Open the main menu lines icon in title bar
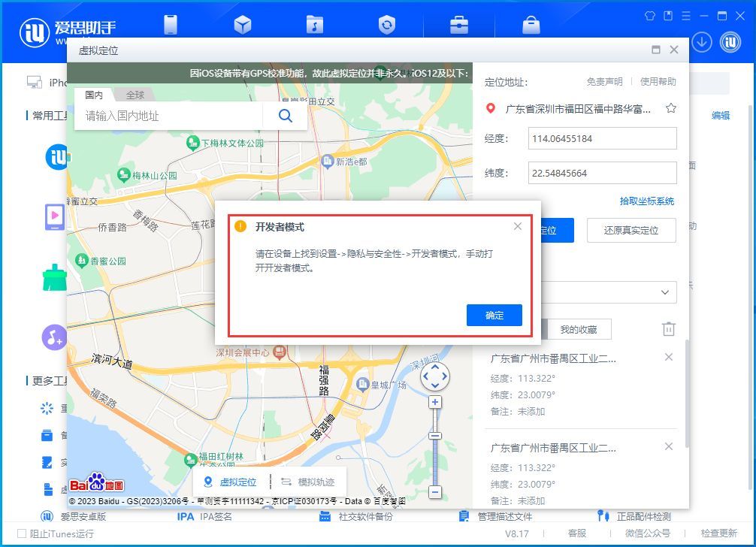756x547 pixels. 686,16
